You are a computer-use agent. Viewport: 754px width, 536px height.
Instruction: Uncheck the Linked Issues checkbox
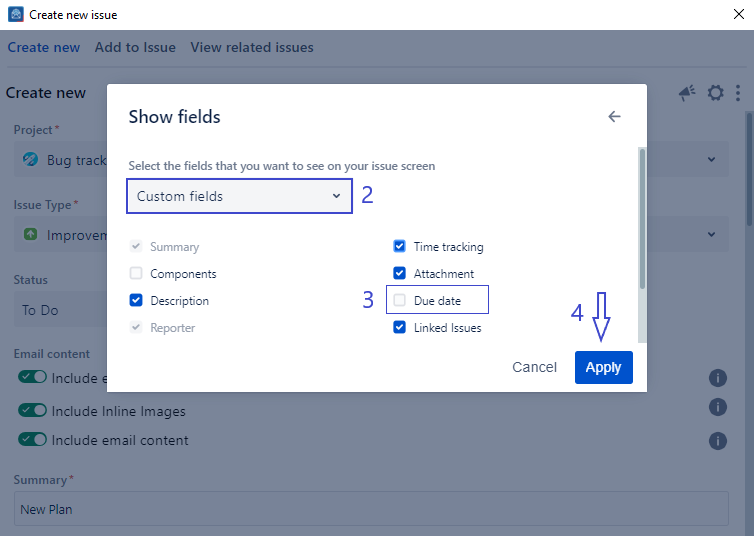pos(400,327)
